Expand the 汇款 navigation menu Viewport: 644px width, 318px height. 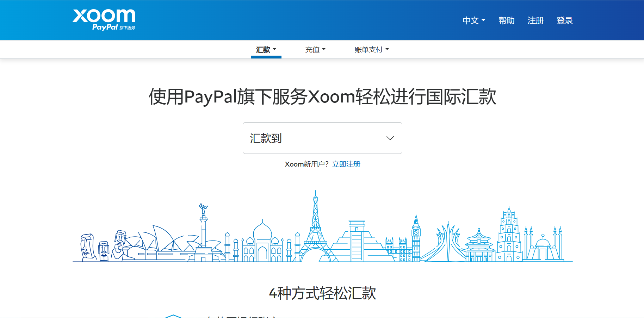pyautogui.click(x=266, y=50)
